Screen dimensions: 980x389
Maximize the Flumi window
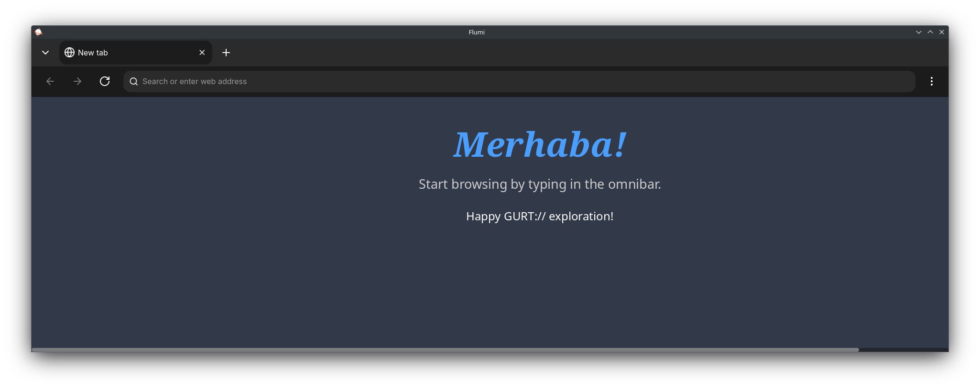930,32
